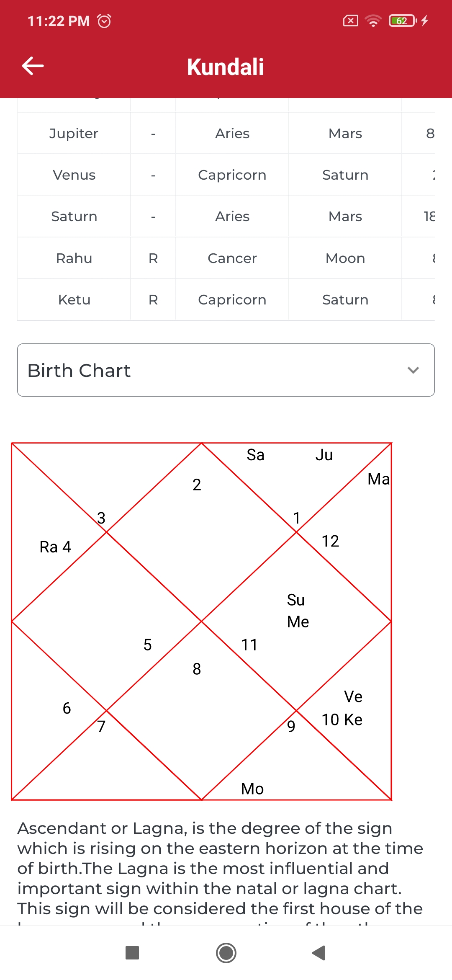The image size is (452, 980).
Task: Tap the Ketu Capricorn cell
Action: [x=232, y=300]
